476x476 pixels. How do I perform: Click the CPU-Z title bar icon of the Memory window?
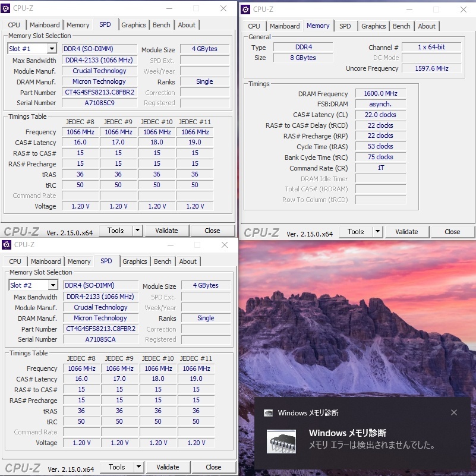point(245,9)
